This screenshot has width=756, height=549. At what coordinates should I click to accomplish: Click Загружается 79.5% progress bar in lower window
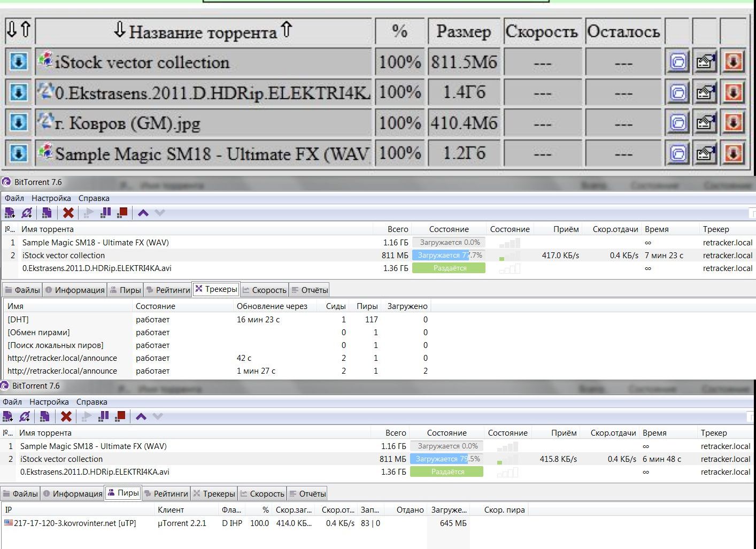click(x=447, y=459)
